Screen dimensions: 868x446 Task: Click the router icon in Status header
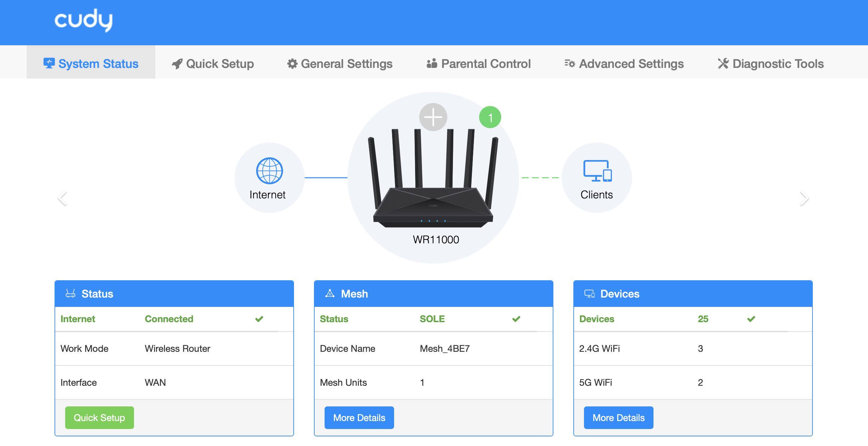click(71, 294)
